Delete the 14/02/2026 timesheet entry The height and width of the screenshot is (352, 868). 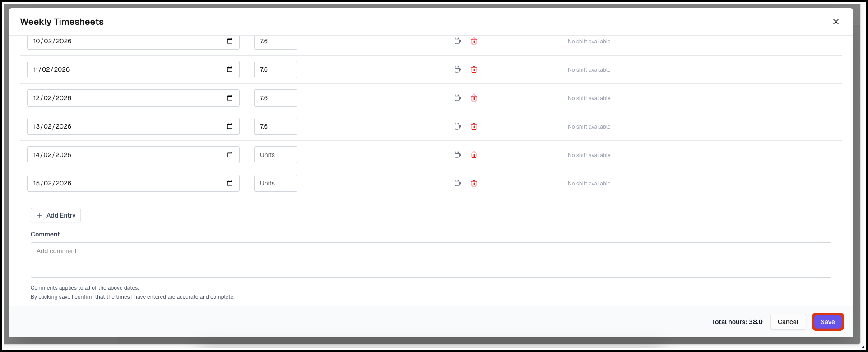tap(474, 155)
